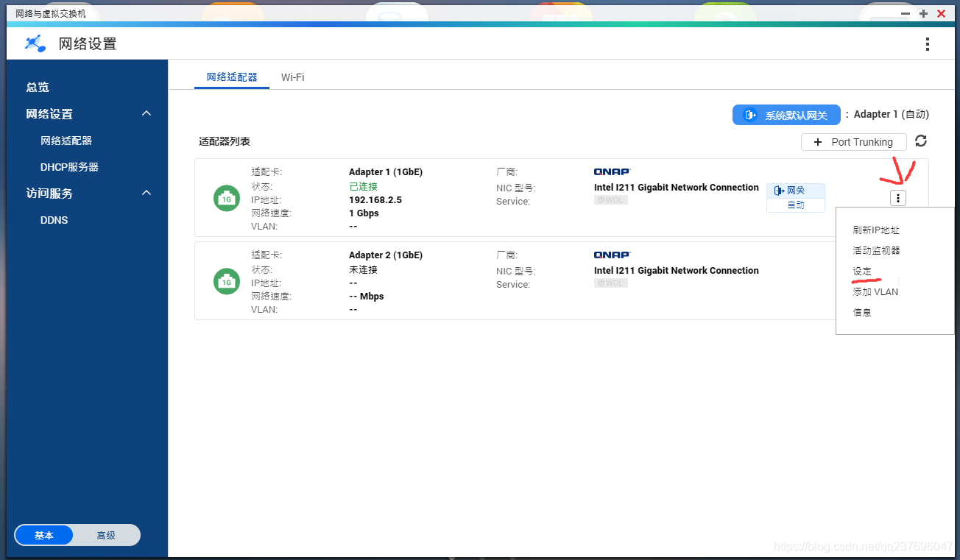Open the header three-dot more options menu

point(927,44)
